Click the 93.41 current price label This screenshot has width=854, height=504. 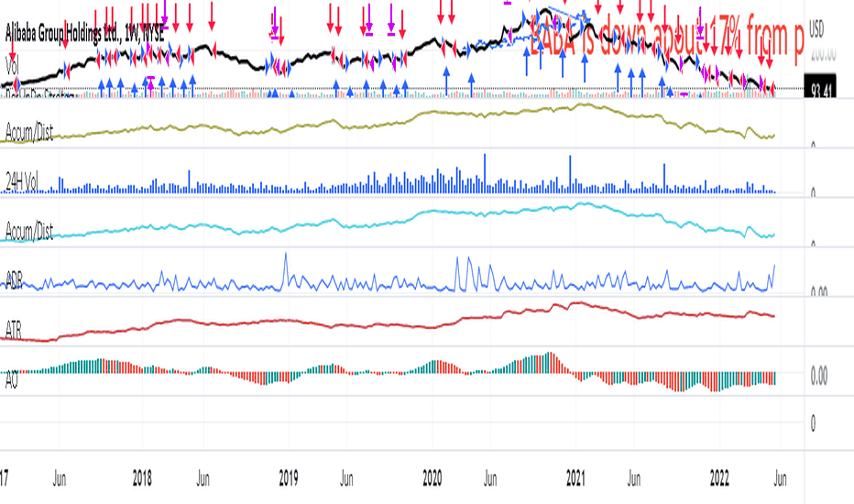click(820, 87)
